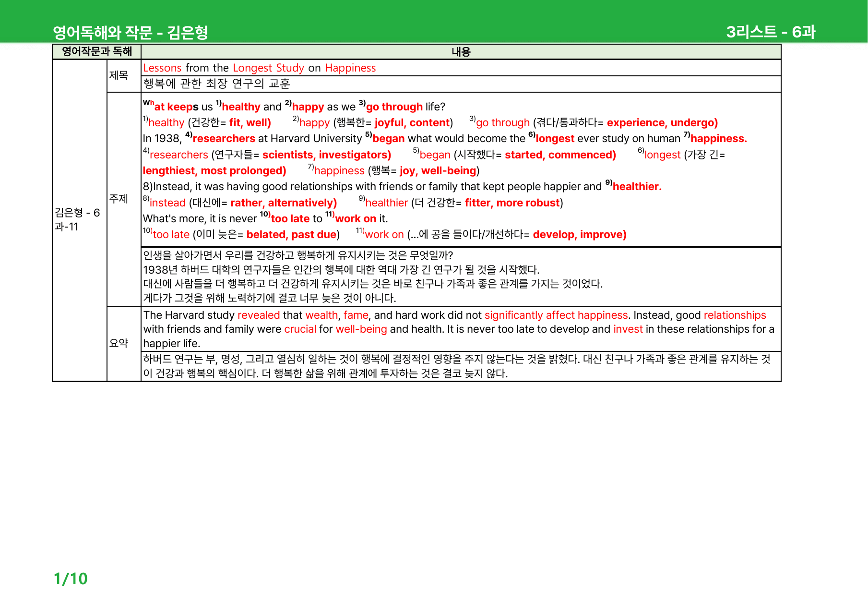Click the synonyms 'joyful, content'
This screenshot has width=868, height=614.
click(x=412, y=123)
